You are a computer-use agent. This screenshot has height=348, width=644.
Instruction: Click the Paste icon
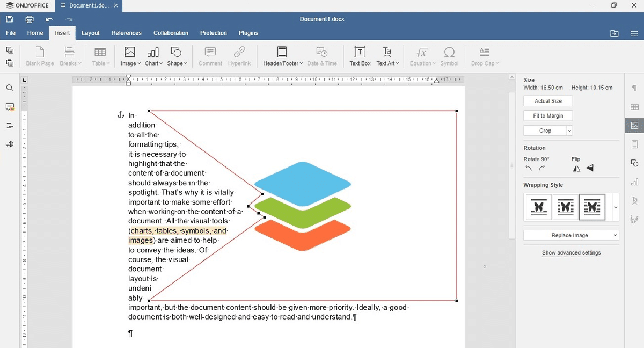click(10, 63)
